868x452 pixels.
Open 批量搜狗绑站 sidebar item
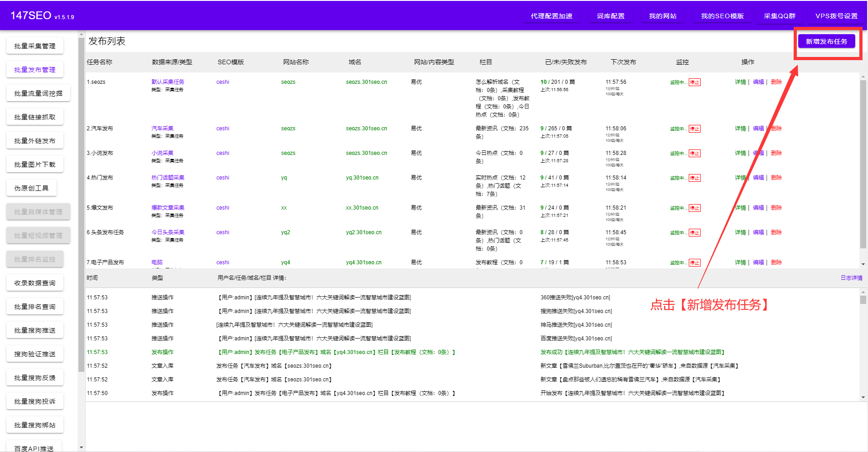pyautogui.click(x=35, y=425)
